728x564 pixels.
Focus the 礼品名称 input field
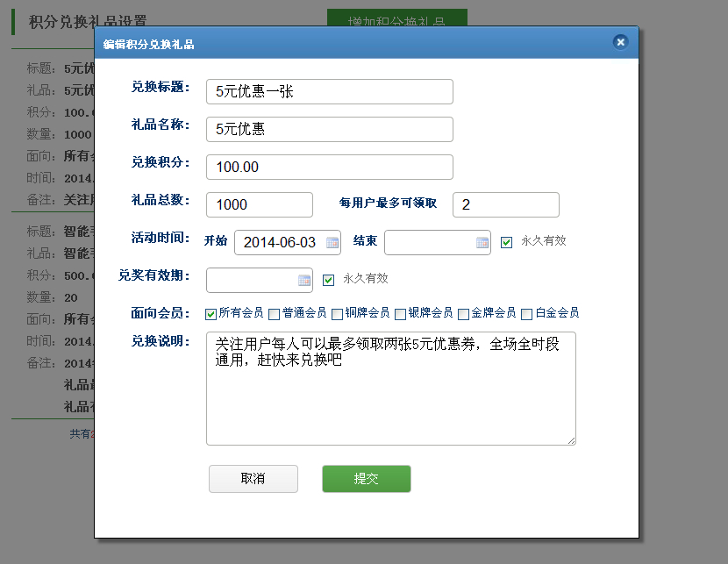pyautogui.click(x=330, y=129)
